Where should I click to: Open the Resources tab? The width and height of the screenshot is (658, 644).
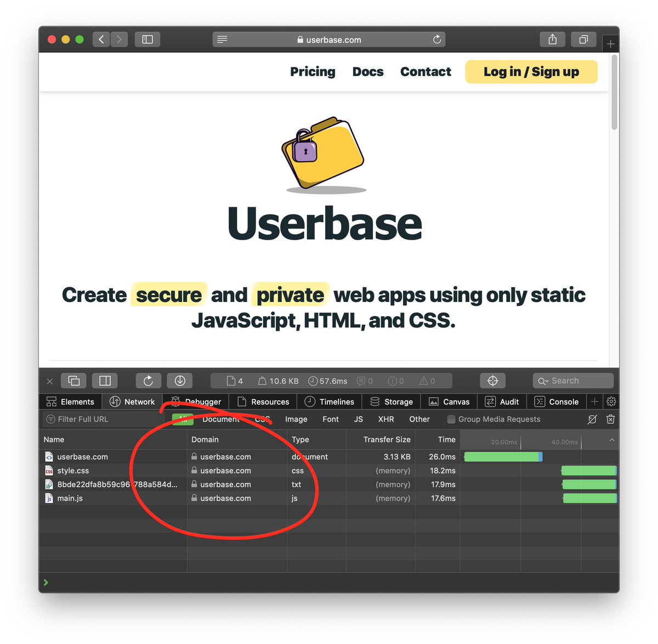263,402
